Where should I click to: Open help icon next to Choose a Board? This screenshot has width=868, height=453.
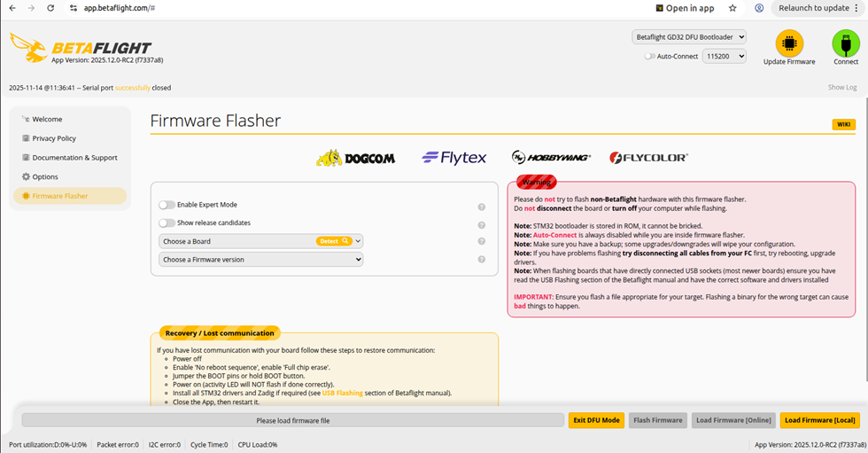click(x=482, y=241)
